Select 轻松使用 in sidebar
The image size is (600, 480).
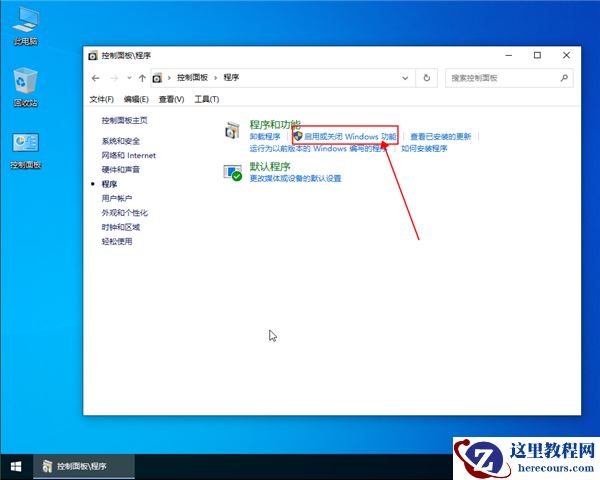click(x=117, y=242)
